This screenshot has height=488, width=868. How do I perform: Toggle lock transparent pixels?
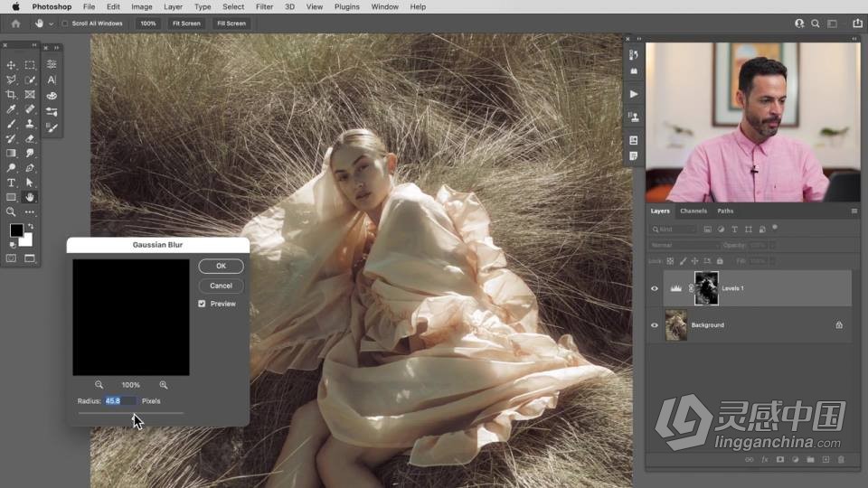[670, 261]
